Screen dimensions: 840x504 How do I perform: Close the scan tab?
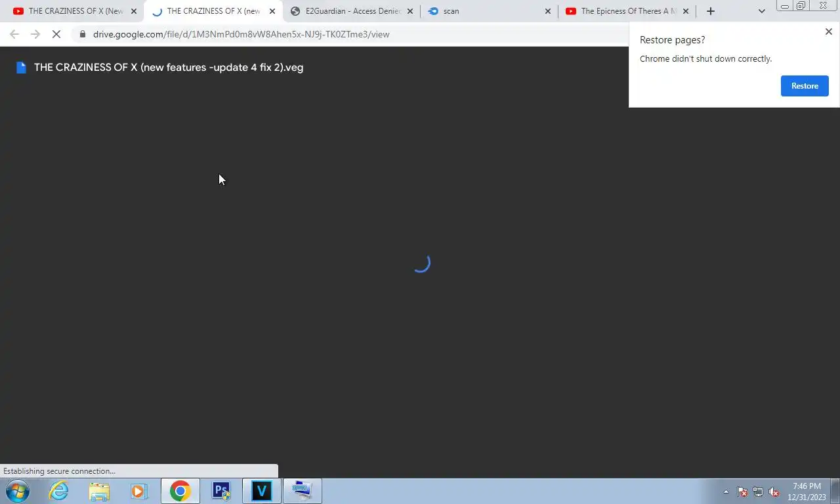pos(548,11)
